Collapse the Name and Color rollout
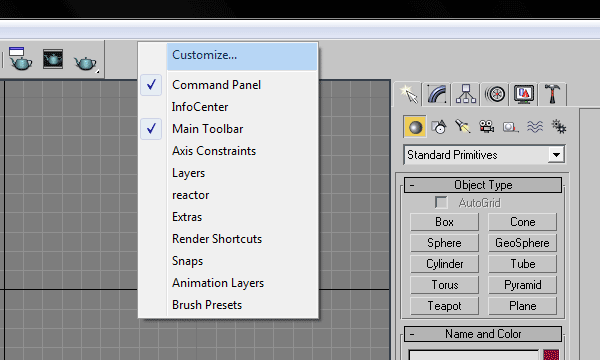This screenshot has width=600, height=360. coord(483,334)
